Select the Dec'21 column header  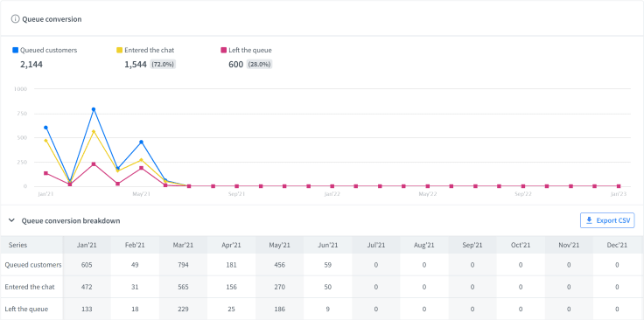point(617,245)
